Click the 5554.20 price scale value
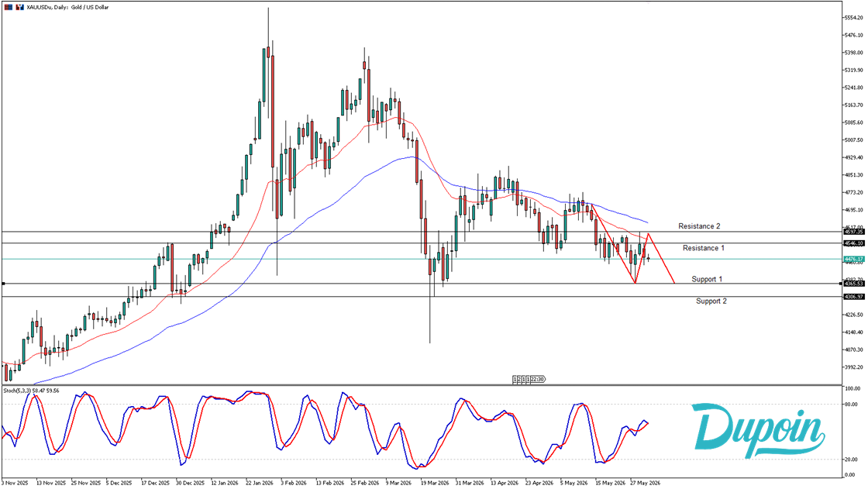This screenshot has height=489, width=868. click(853, 18)
